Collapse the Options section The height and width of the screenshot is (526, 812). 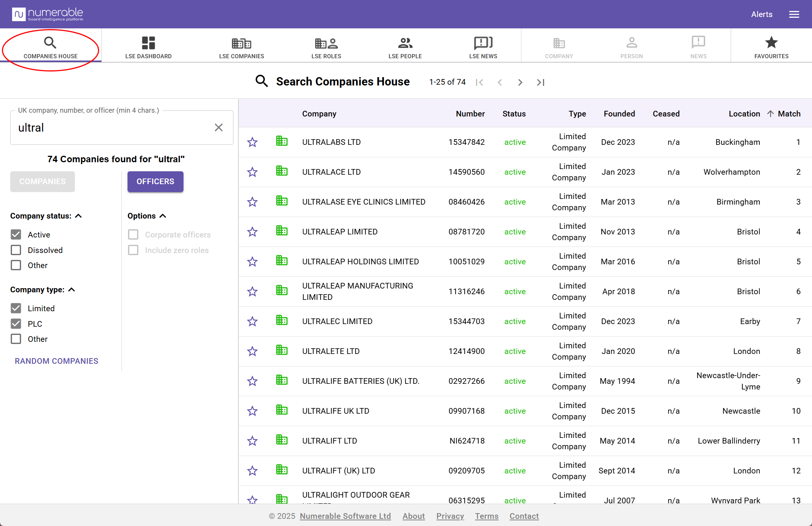(x=163, y=216)
